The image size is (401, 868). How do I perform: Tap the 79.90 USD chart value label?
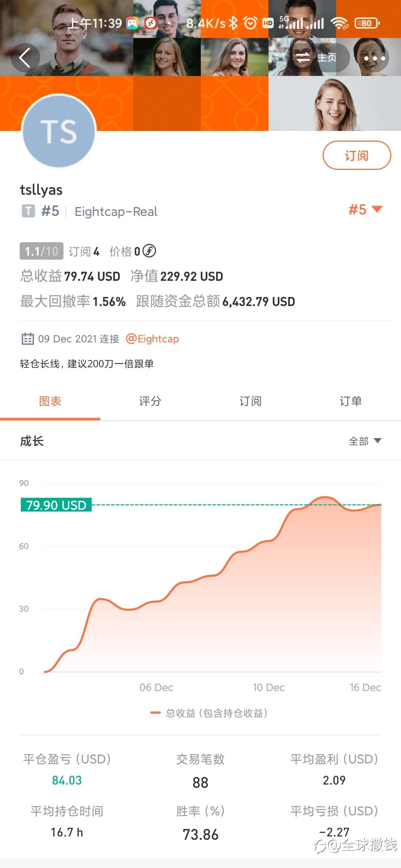click(56, 505)
